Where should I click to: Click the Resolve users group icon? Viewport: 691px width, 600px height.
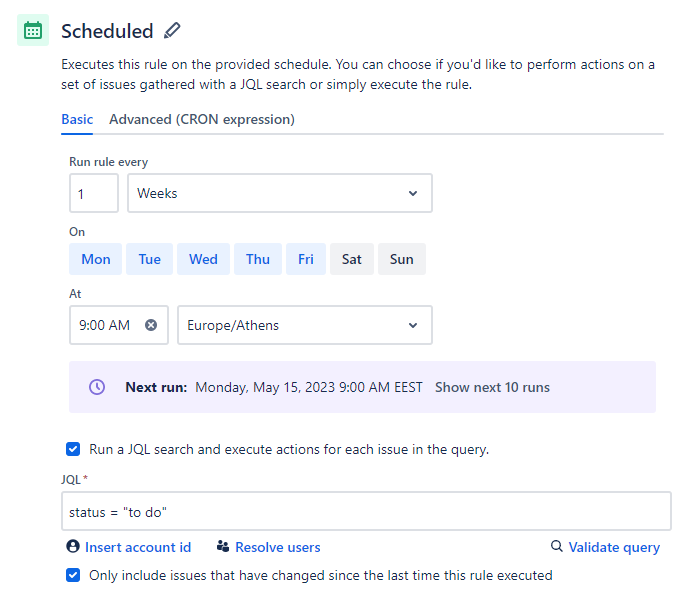[x=223, y=547]
